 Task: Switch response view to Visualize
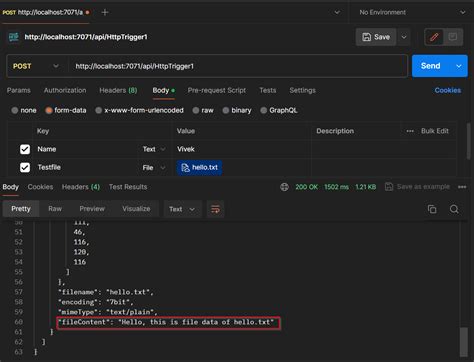[x=136, y=209]
